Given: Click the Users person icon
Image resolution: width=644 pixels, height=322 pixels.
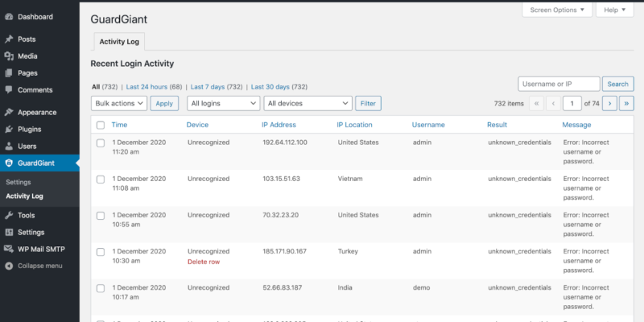Looking at the screenshot, I should pos(9,147).
